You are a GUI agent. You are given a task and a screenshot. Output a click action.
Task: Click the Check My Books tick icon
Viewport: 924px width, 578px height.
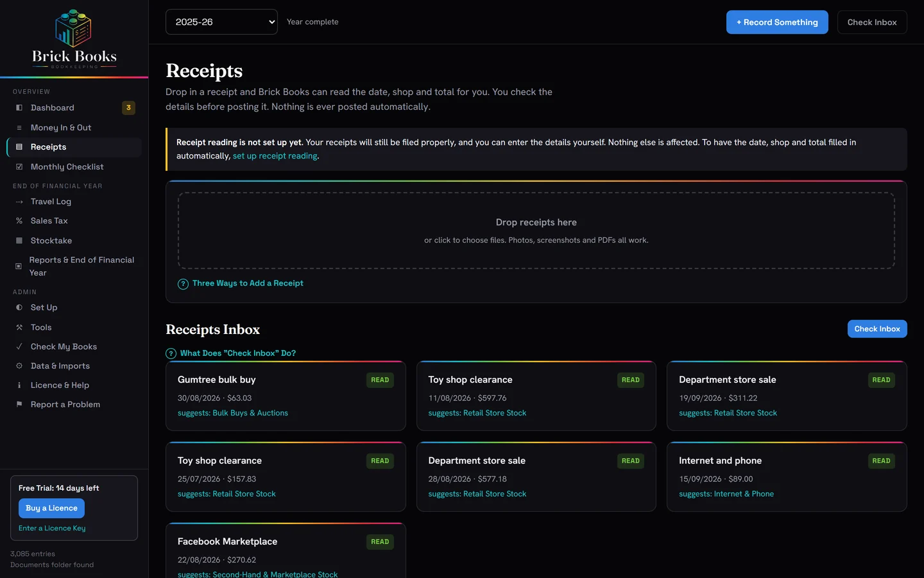coord(19,347)
